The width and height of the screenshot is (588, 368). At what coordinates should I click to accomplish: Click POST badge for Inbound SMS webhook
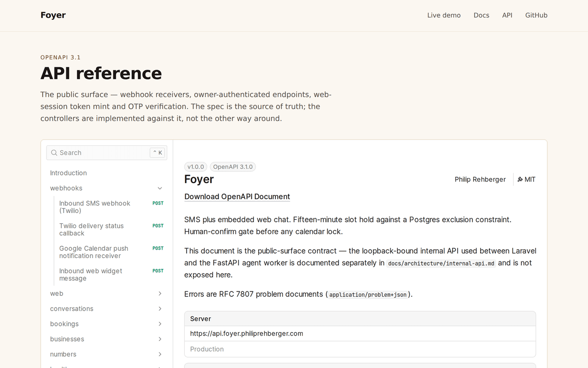158,203
